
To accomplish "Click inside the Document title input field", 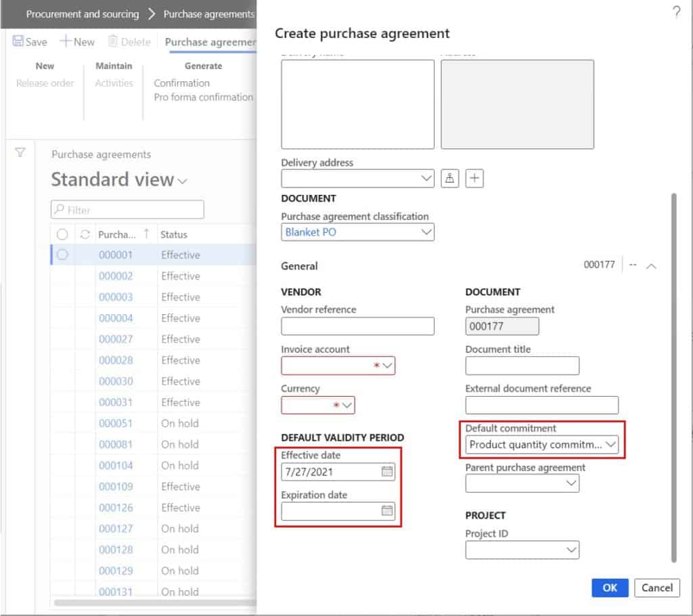I will [521, 366].
